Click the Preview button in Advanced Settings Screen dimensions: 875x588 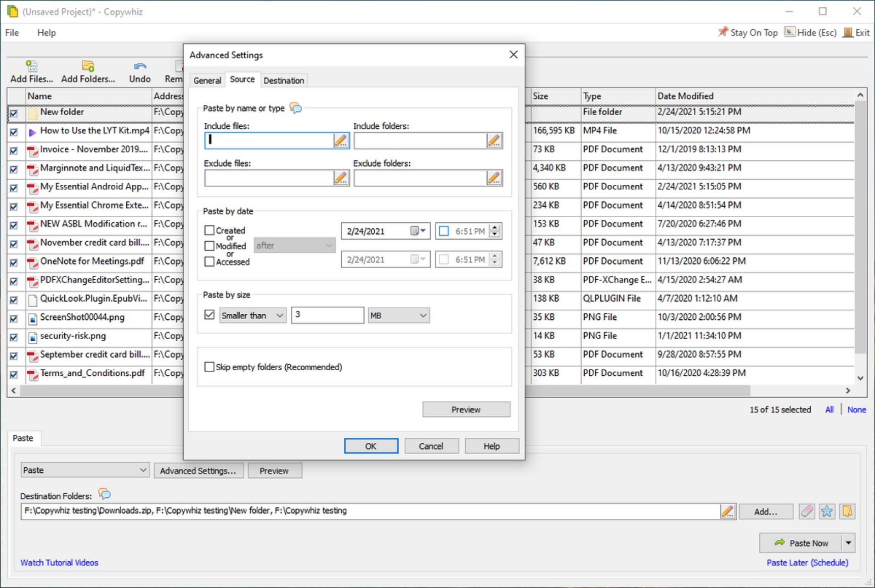tap(467, 409)
